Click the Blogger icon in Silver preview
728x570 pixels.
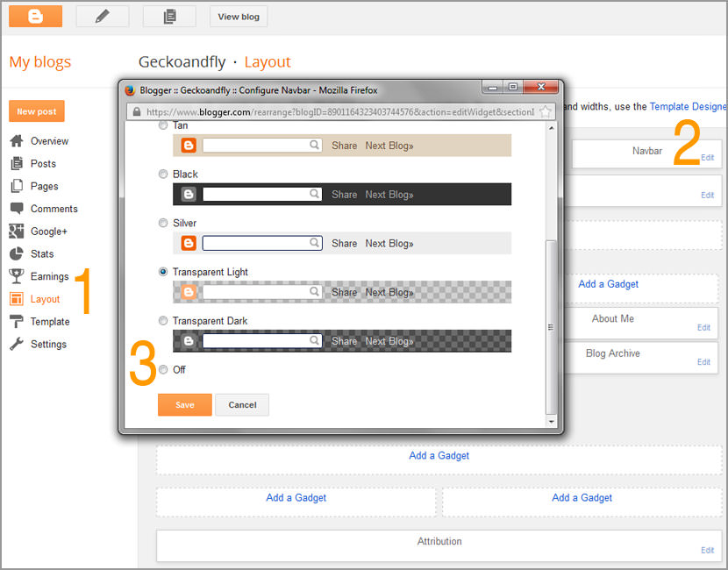click(x=189, y=243)
